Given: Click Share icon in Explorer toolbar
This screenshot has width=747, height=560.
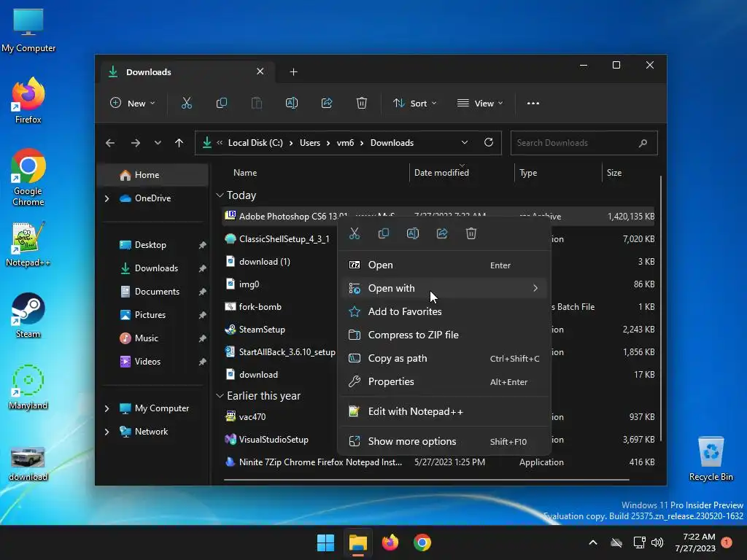Looking at the screenshot, I should (327, 103).
